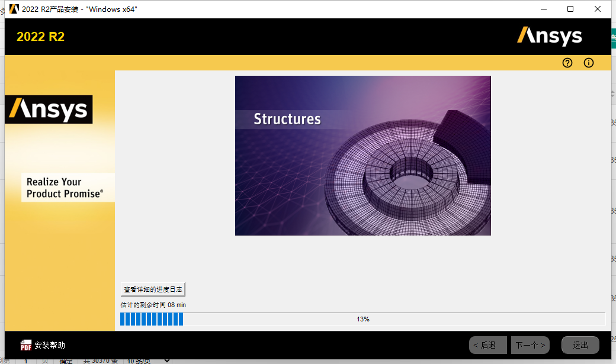
Task: Click the 退出 exit button
Action: pos(580,344)
